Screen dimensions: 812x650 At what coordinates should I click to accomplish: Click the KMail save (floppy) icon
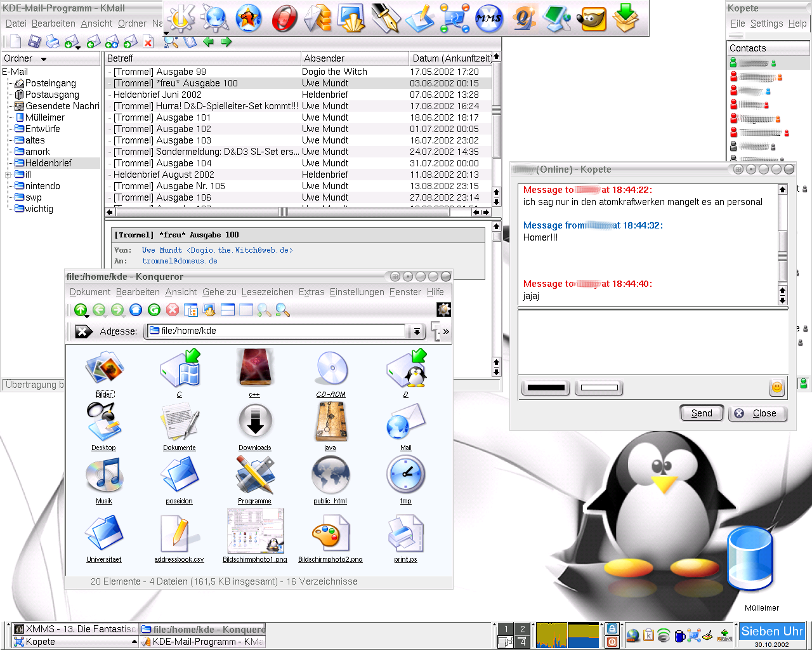tap(35, 42)
